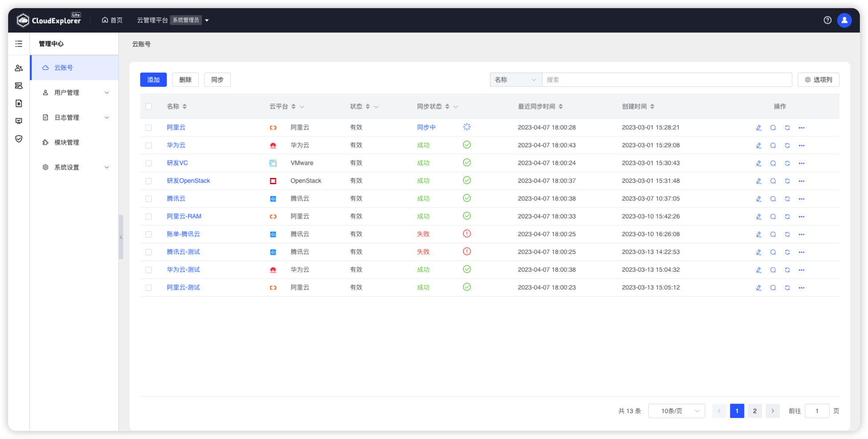Go to 首页 in the top navigation
This screenshot has width=868, height=439.
[112, 20]
